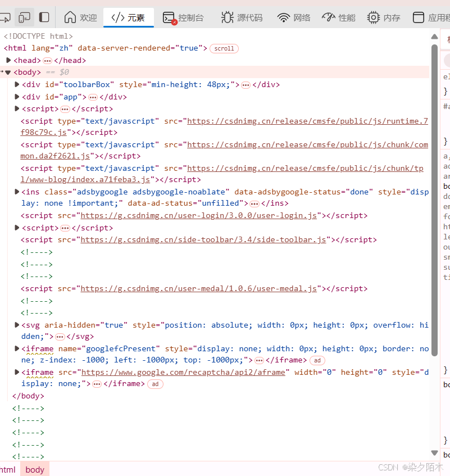Screen dimensions: 450x476
Task: Open the user-medal.js source link
Action: point(198,288)
